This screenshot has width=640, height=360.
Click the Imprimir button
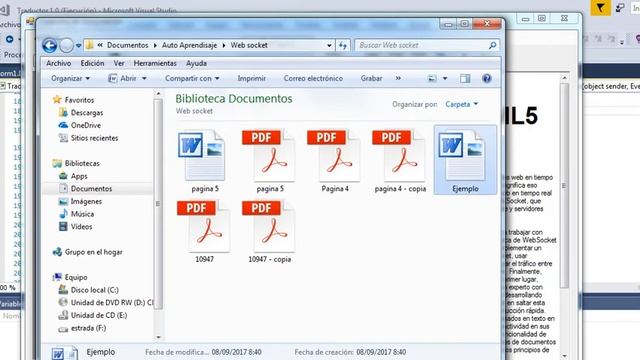(x=251, y=78)
